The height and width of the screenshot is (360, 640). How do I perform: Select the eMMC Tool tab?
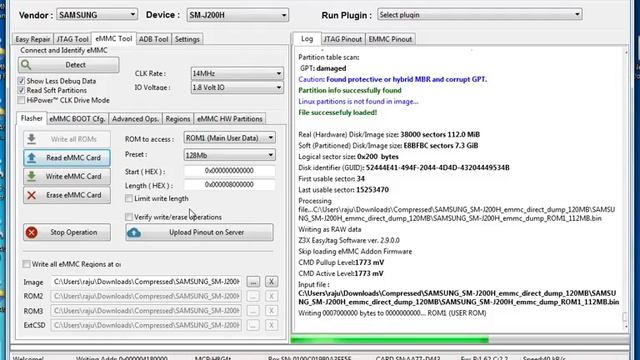click(x=114, y=38)
